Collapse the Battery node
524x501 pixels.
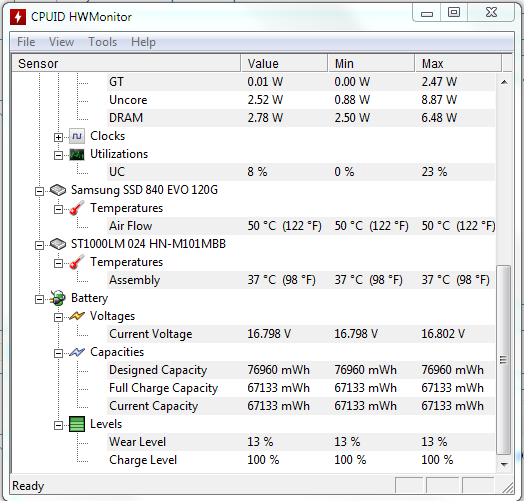[39, 299]
